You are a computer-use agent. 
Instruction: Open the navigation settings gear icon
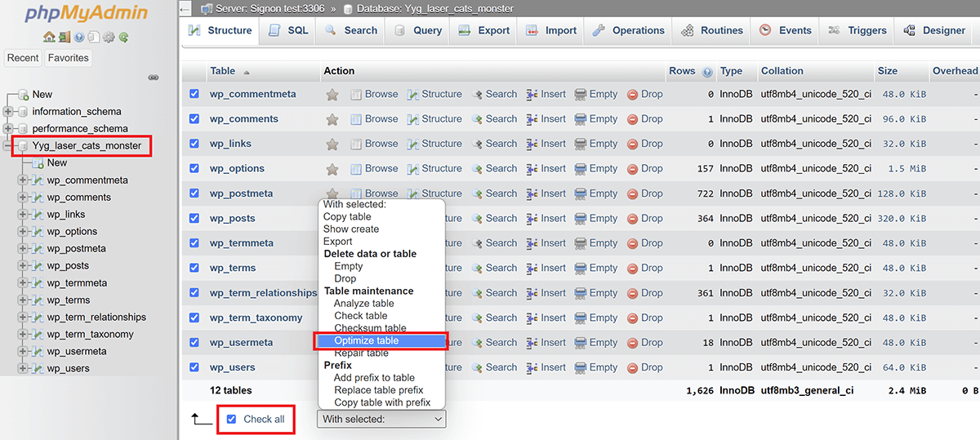coord(109,37)
